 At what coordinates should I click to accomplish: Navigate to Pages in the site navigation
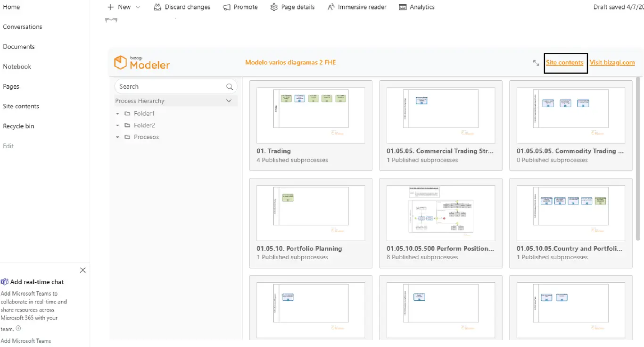(11, 86)
